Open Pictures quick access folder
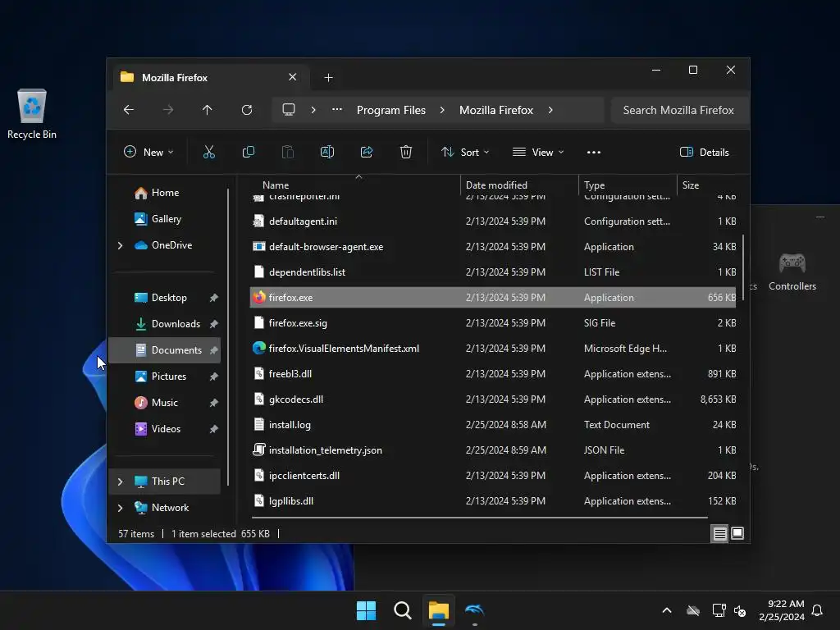 [165, 377]
